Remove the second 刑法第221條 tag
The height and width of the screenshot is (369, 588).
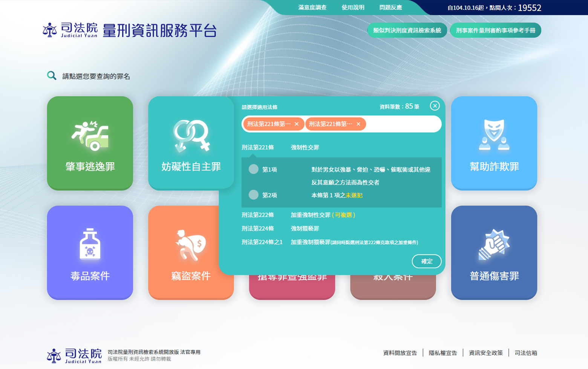point(358,124)
